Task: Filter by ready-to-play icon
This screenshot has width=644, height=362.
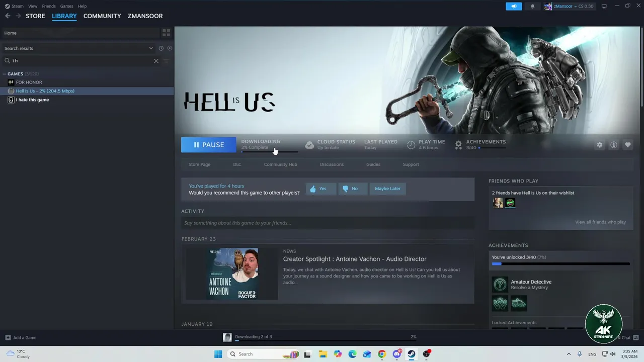Action: [x=170, y=48]
